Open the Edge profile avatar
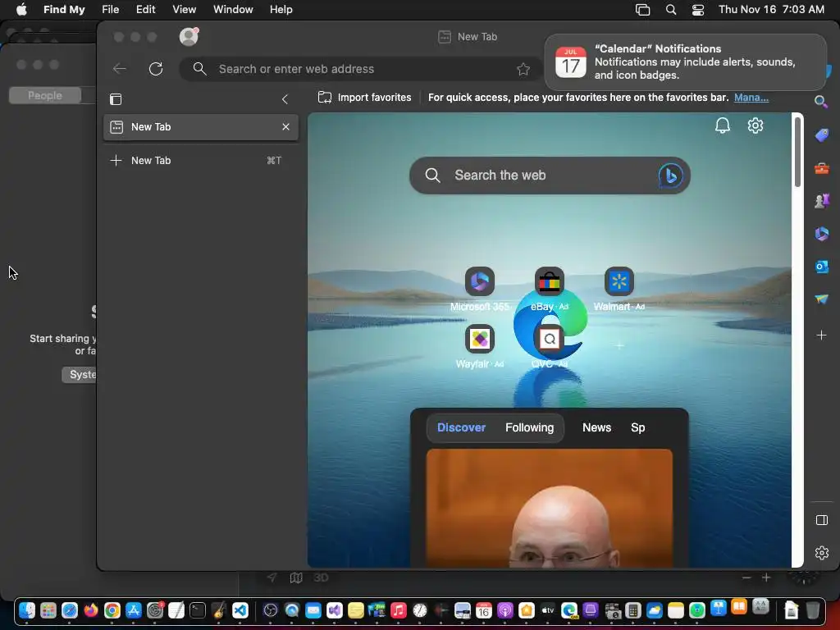Screen dimensions: 840x630 point(189,36)
